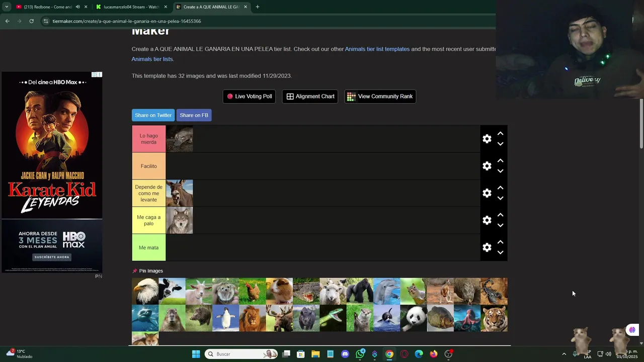The height and width of the screenshot is (362, 644).
Task: Pick the octopus image
Action: pyautogui.click(x=467, y=318)
